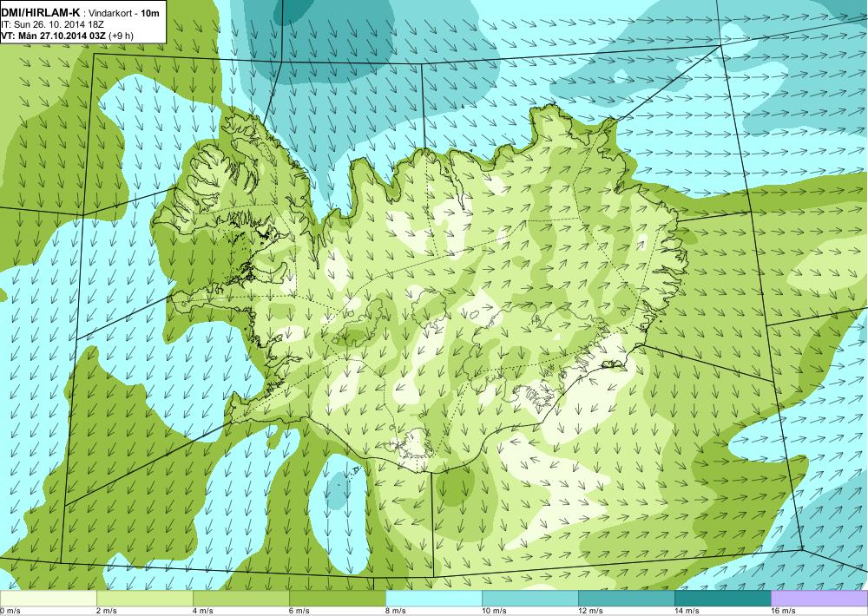Click the "8 m/s" legend label

tap(396, 611)
